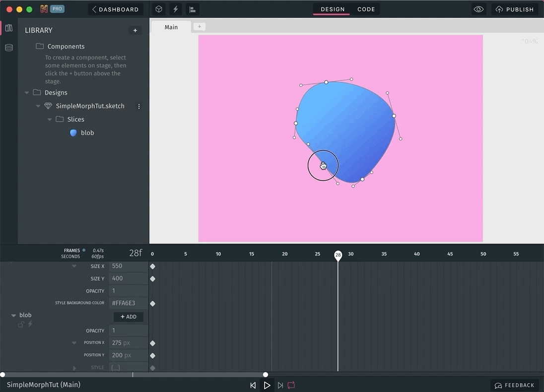Click the lightning bolt events icon
544x392 pixels.
point(176,9)
